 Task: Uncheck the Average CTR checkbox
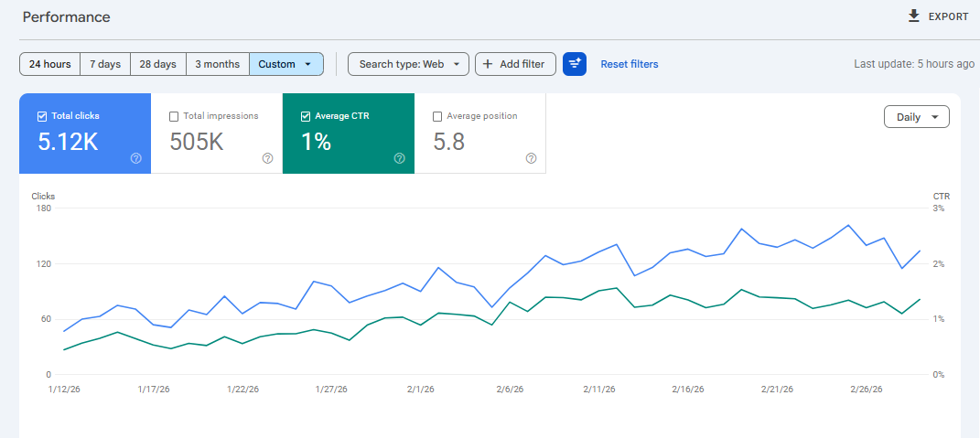coord(306,116)
